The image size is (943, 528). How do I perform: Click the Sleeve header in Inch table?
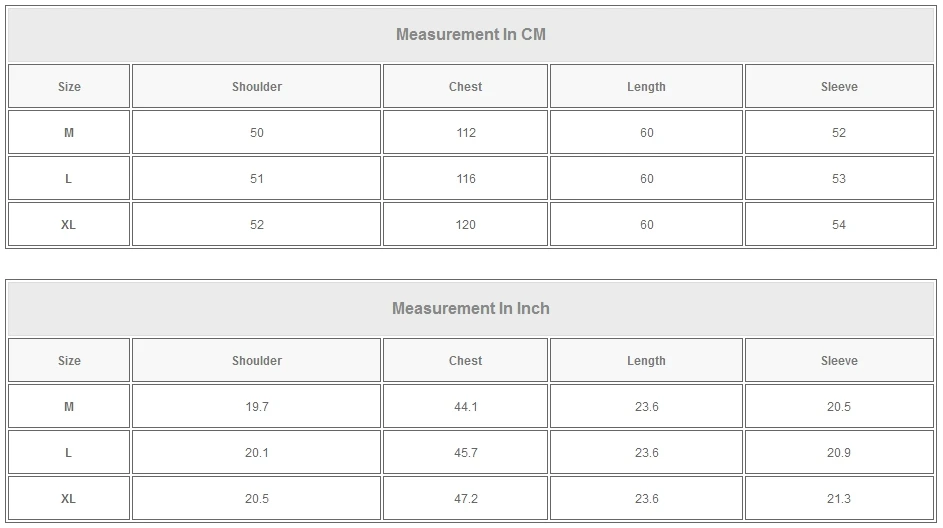[x=839, y=361]
